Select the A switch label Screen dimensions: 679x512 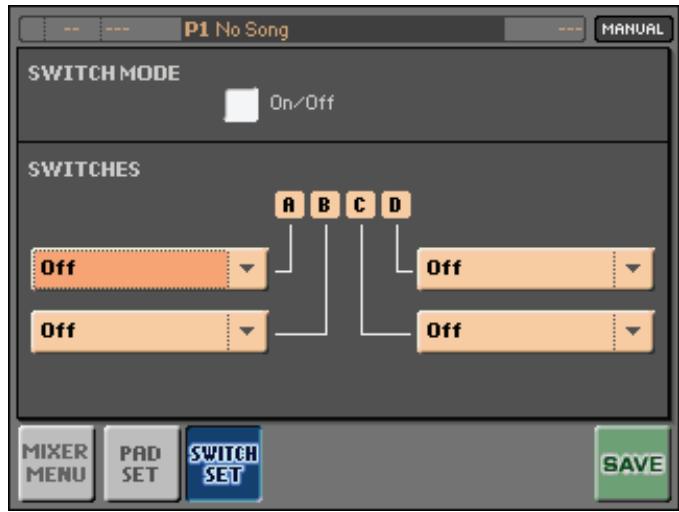(x=289, y=204)
